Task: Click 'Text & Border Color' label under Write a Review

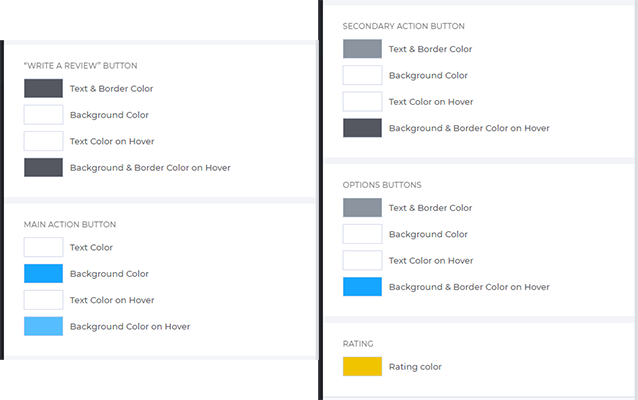Action: pyautogui.click(x=111, y=88)
